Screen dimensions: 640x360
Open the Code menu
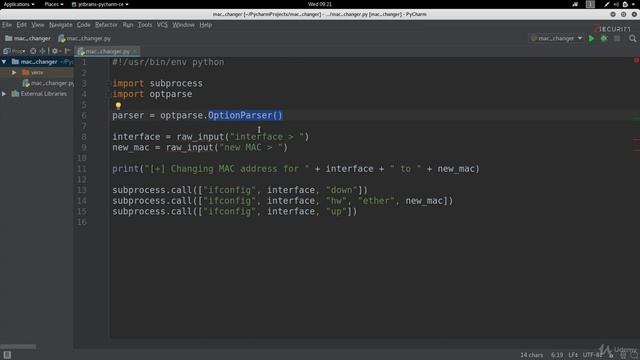tap(83, 25)
